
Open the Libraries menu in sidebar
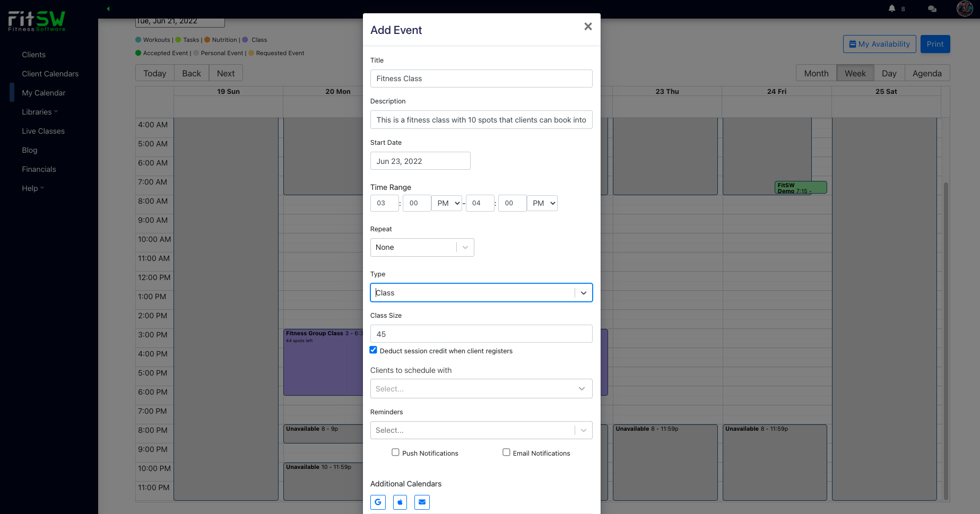pos(39,111)
